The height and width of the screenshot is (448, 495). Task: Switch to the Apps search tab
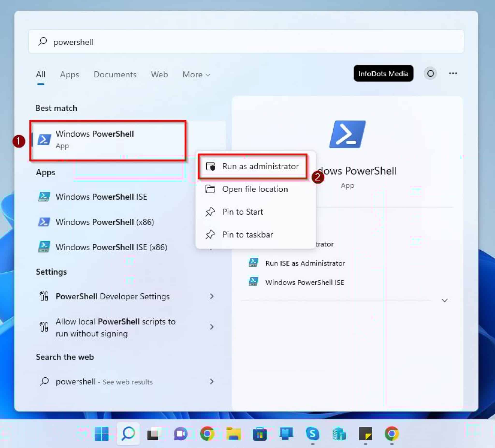pos(69,75)
